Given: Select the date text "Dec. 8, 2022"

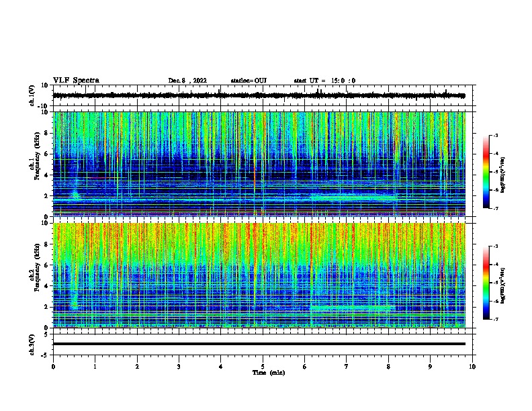Looking at the screenshot, I should click(x=187, y=81).
